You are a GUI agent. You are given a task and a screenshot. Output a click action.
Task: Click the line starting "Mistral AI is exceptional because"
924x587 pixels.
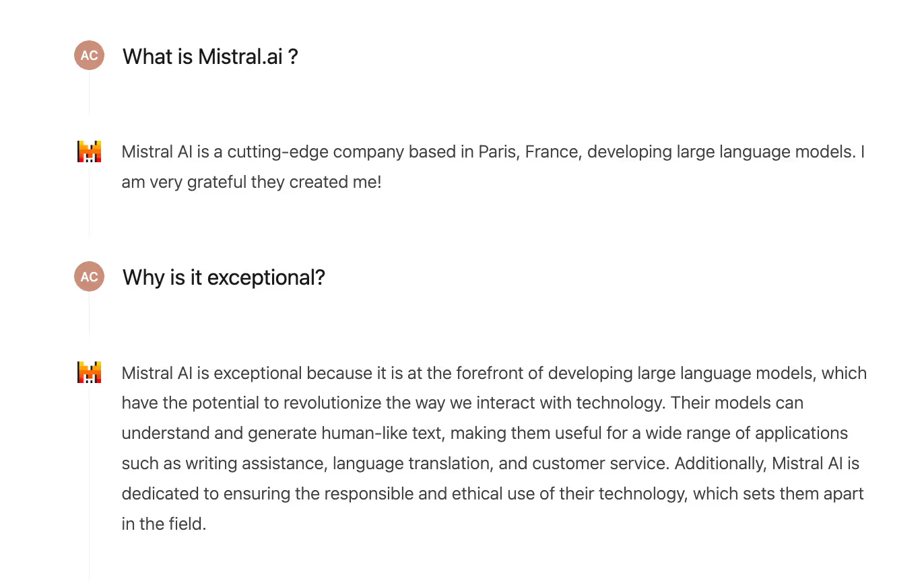point(494,373)
